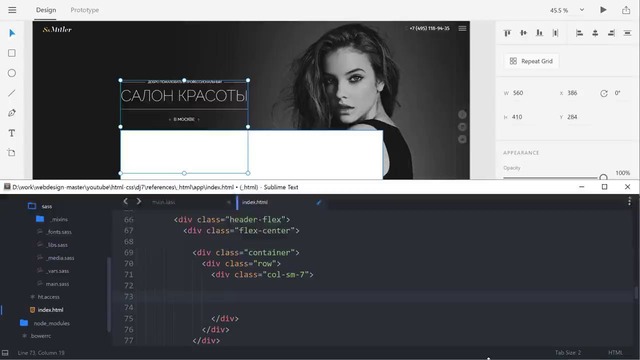Screen dimensions: 640x360
Task: Open .bowerrc file in sidebar
Action: (x=41, y=336)
